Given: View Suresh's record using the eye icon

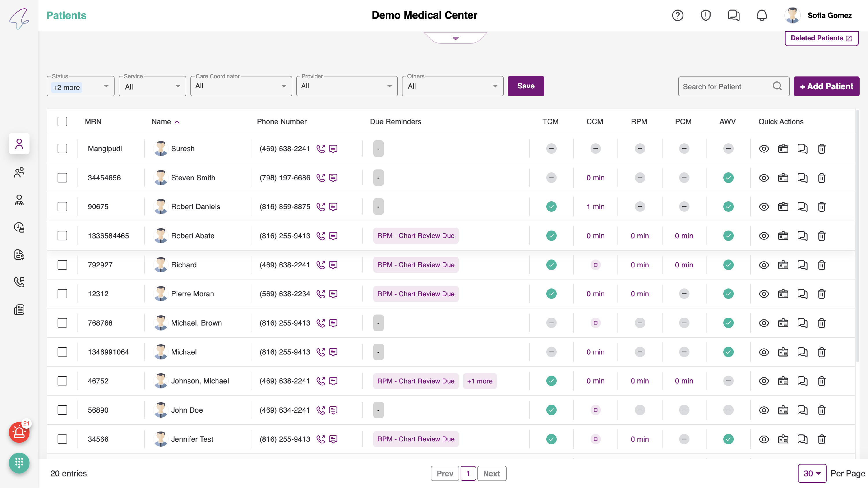Looking at the screenshot, I should click(x=764, y=149).
